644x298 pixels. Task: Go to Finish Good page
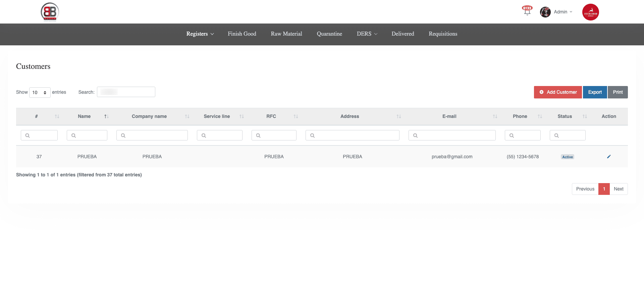pos(242,34)
